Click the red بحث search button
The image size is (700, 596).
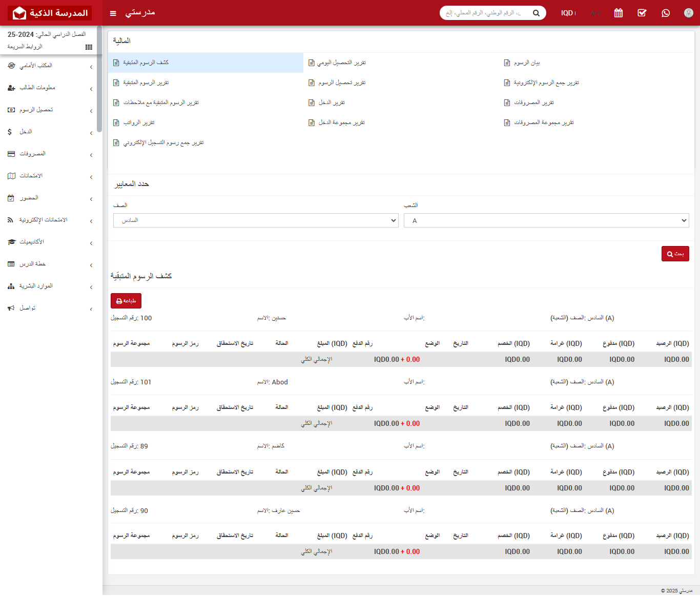675,254
